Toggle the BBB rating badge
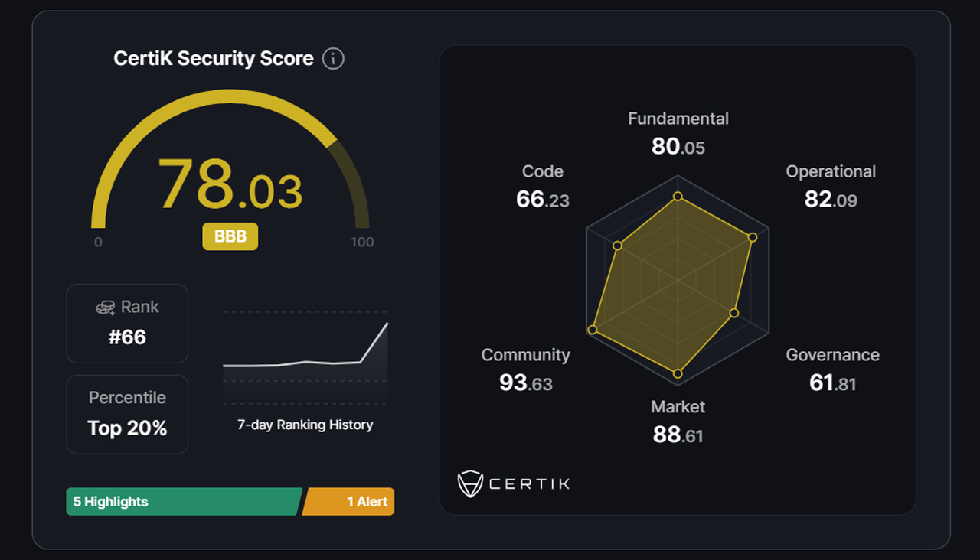The height and width of the screenshot is (560, 980). coord(230,237)
